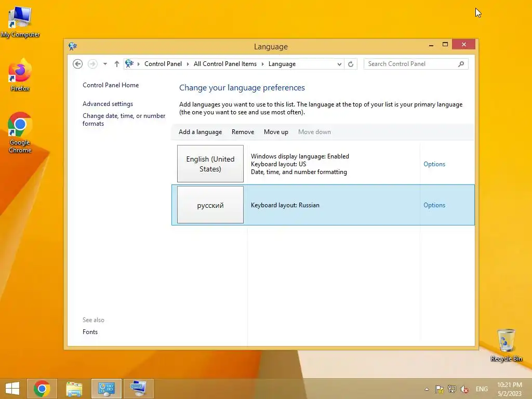Select All Control Panel Items breadcrumb
Screen dimensions: 532x399
coord(225,64)
